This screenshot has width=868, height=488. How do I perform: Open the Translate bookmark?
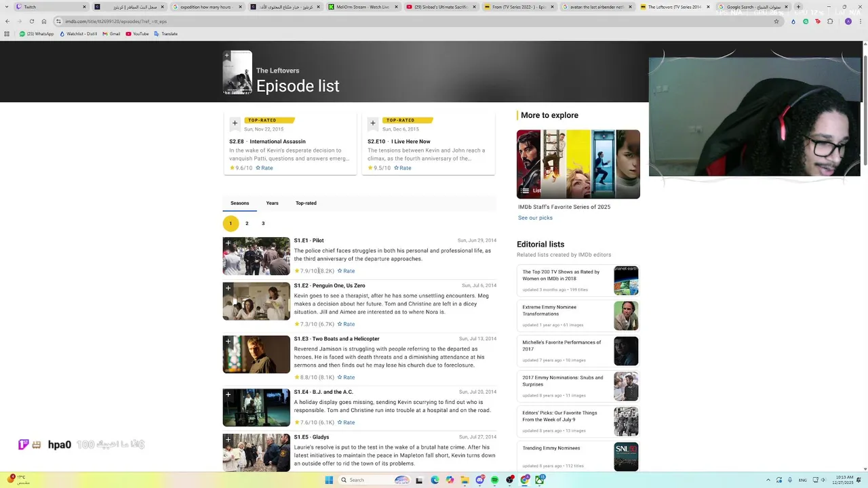click(x=165, y=34)
